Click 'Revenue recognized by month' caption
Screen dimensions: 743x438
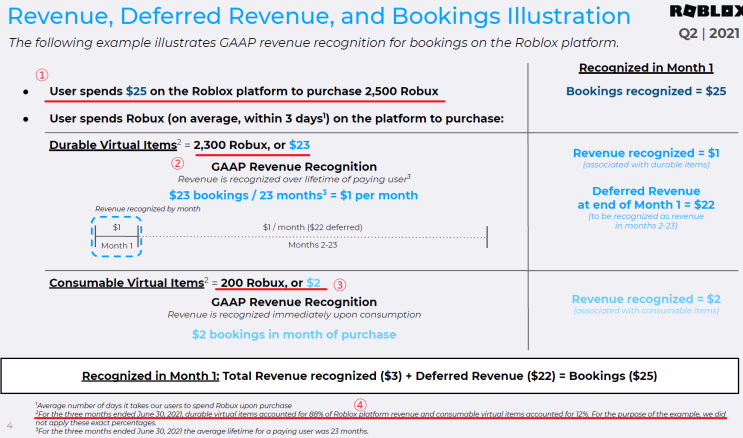(147, 209)
